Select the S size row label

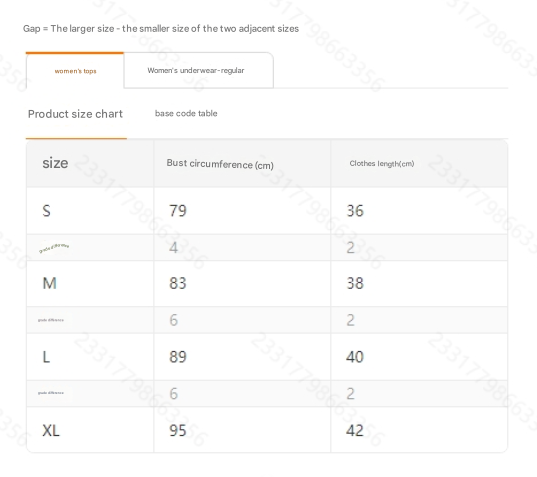tap(47, 211)
